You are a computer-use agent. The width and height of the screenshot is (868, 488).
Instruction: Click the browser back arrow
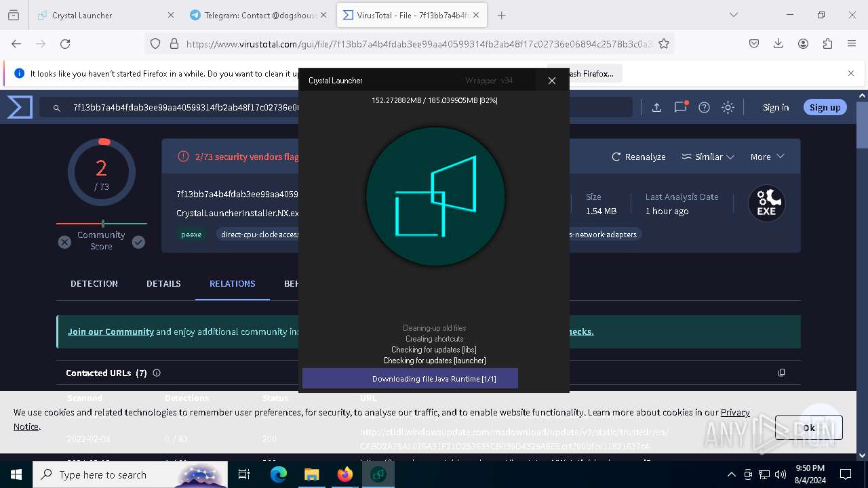tap(16, 43)
